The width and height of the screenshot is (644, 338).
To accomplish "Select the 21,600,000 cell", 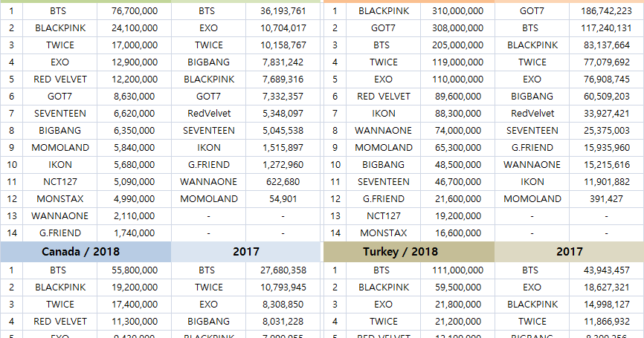I will click(458, 199).
